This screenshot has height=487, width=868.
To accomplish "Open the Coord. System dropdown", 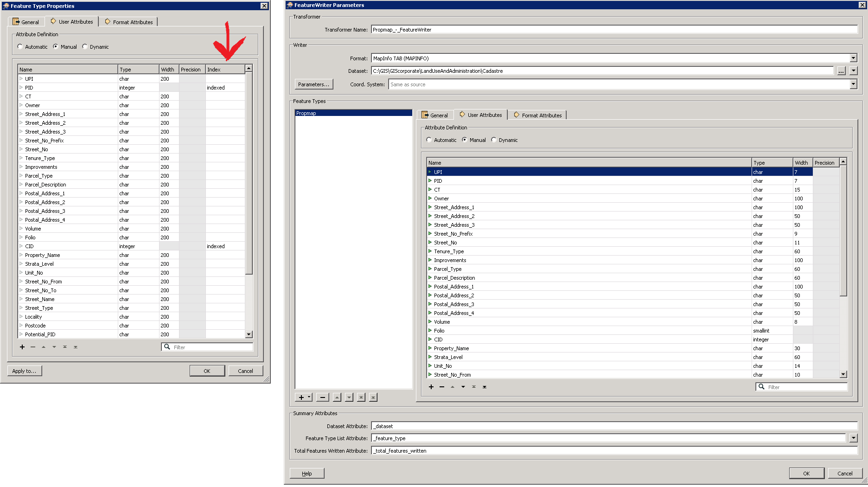I will (854, 84).
